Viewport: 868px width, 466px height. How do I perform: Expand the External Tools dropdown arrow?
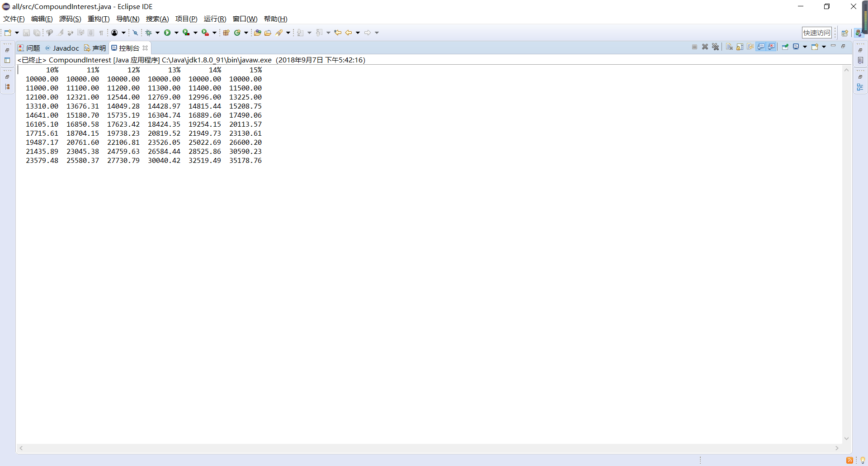click(214, 33)
